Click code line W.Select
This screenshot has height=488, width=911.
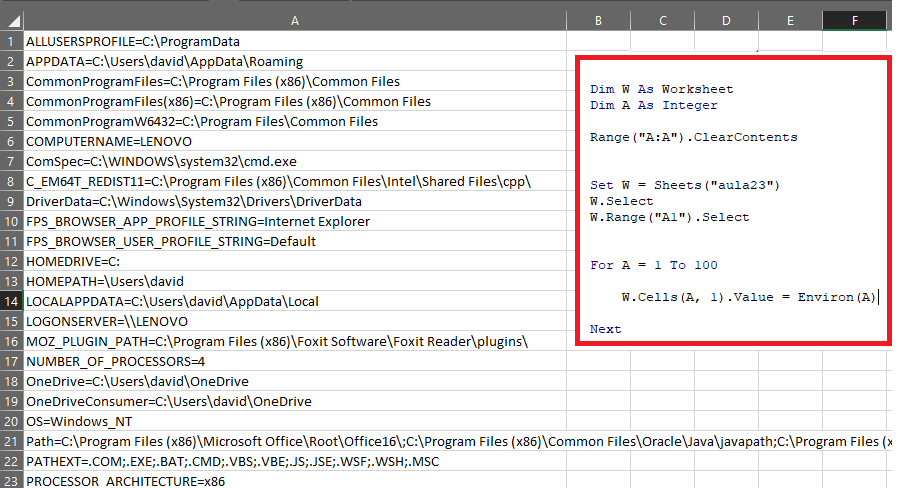click(622, 202)
